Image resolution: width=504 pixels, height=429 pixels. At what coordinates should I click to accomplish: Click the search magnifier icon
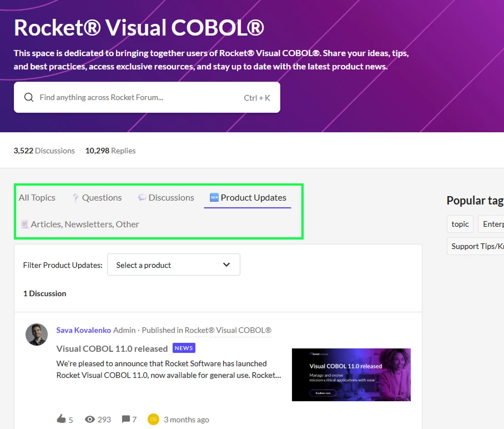tap(29, 97)
